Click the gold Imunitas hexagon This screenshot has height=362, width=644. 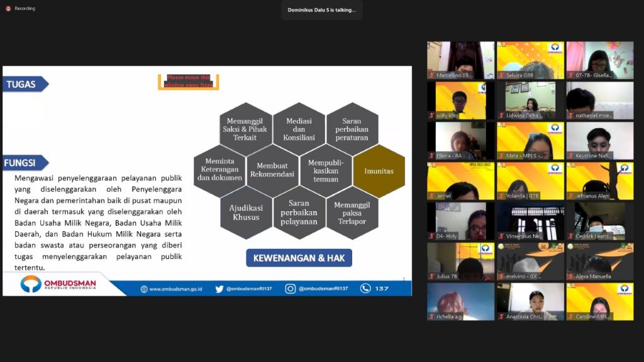pos(379,171)
